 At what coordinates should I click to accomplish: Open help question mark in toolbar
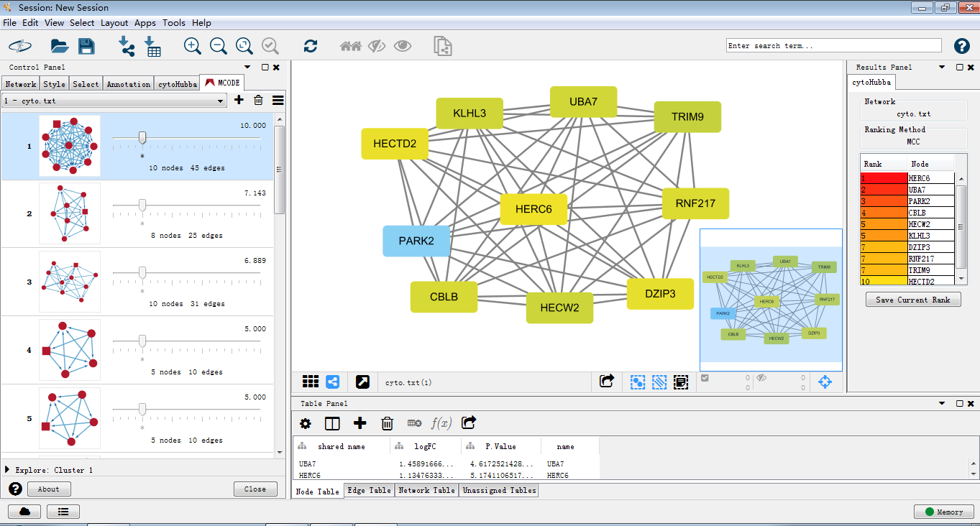[962, 47]
